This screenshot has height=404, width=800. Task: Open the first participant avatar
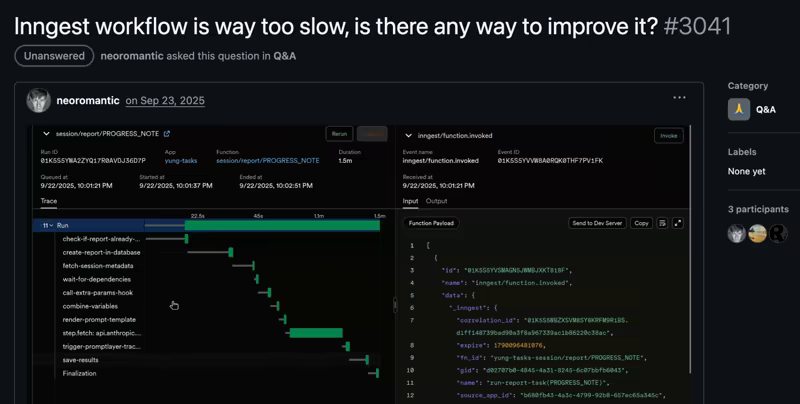[736, 233]
